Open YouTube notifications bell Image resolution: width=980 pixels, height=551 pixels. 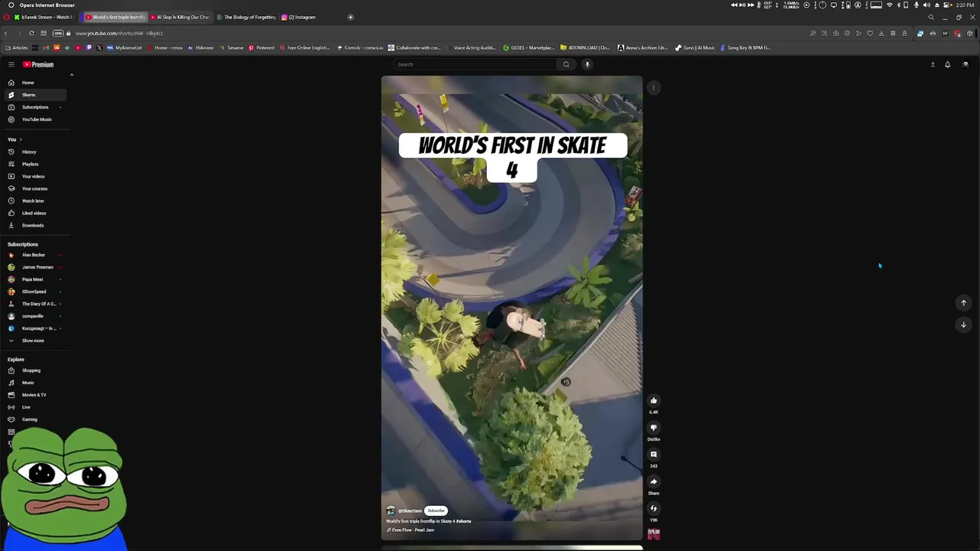947,64
